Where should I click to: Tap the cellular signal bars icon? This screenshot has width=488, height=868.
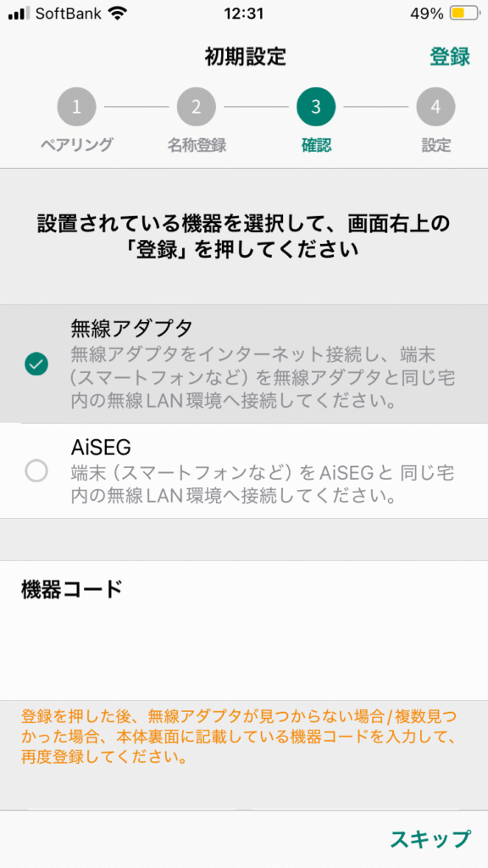[x=19, y=14]
